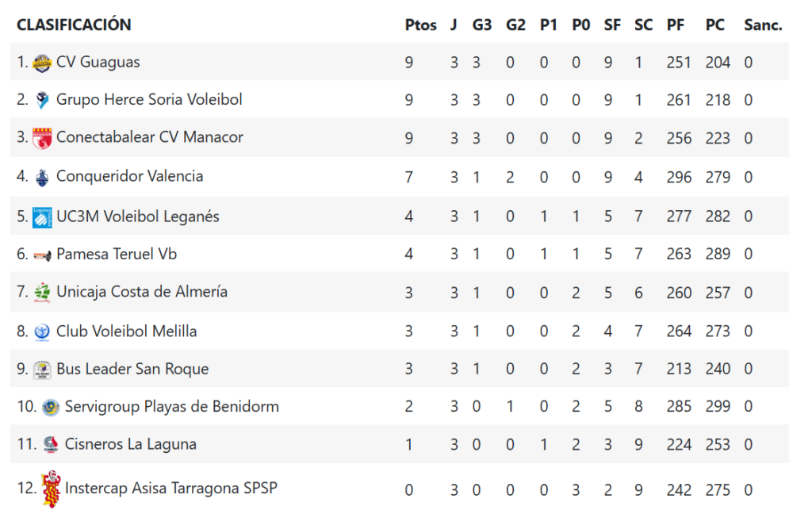Click the Grupo Herce Soria Voleibol logo
Viewport: 812px width, 510px height.
click(43, 100)
